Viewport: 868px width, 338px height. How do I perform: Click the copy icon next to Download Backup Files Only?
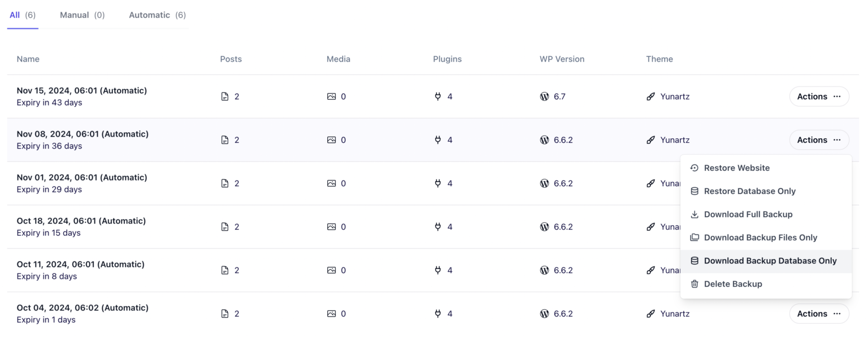[694, 238]
